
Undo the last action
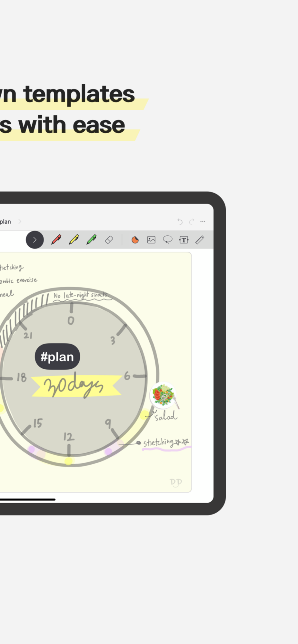click(180, 222)
